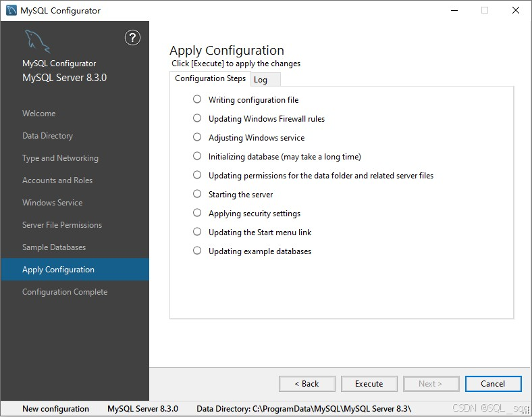Open the help question mark icon
Image resolution: width=532 pixels, height=417 pixels.
132,38
